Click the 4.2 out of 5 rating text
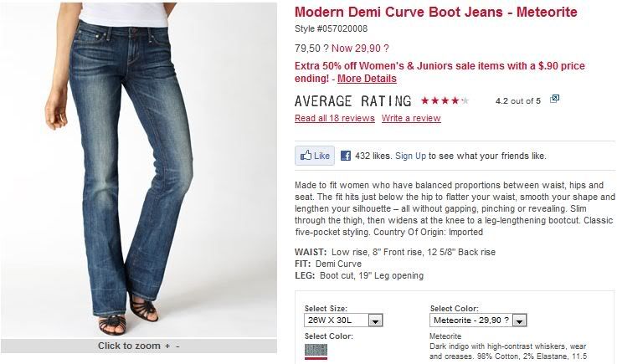This screenshot has height=364, width=617. click(x=518, y=101)
